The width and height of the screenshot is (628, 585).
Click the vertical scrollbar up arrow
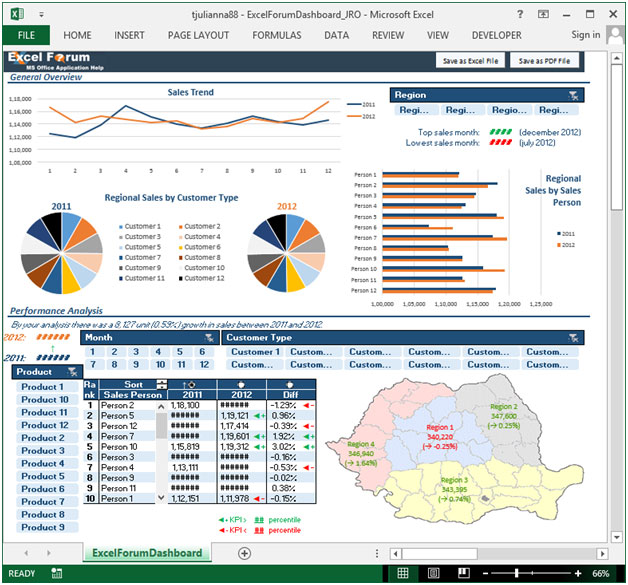click(x=616, y=58)
